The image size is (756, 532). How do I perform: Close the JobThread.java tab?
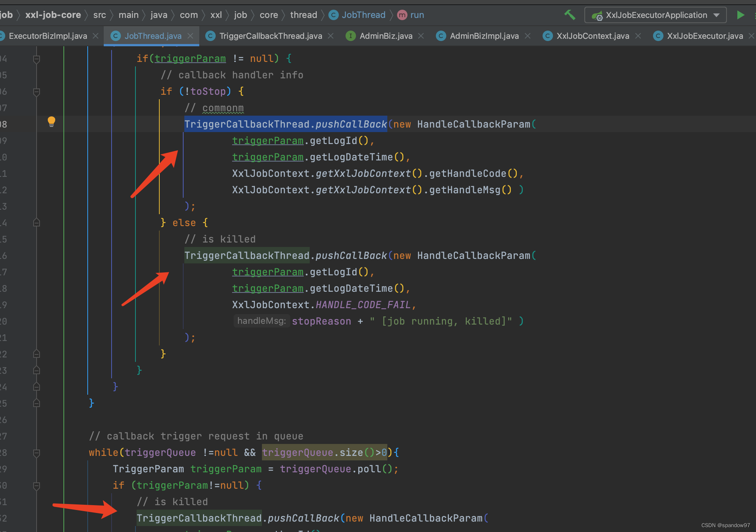pos(190,36)
